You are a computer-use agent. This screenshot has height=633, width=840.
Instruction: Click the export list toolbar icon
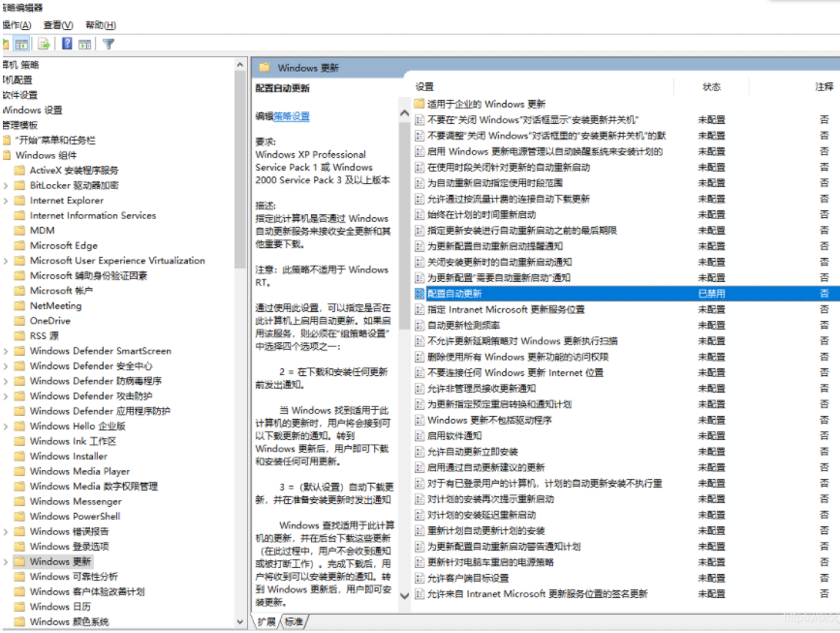[x=44, y=43]
